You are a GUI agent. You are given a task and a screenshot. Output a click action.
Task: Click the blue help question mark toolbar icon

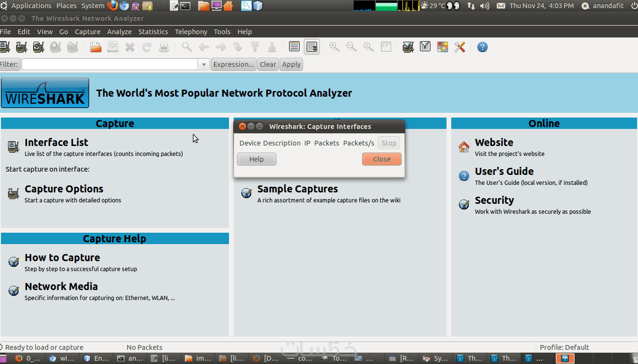482,47
